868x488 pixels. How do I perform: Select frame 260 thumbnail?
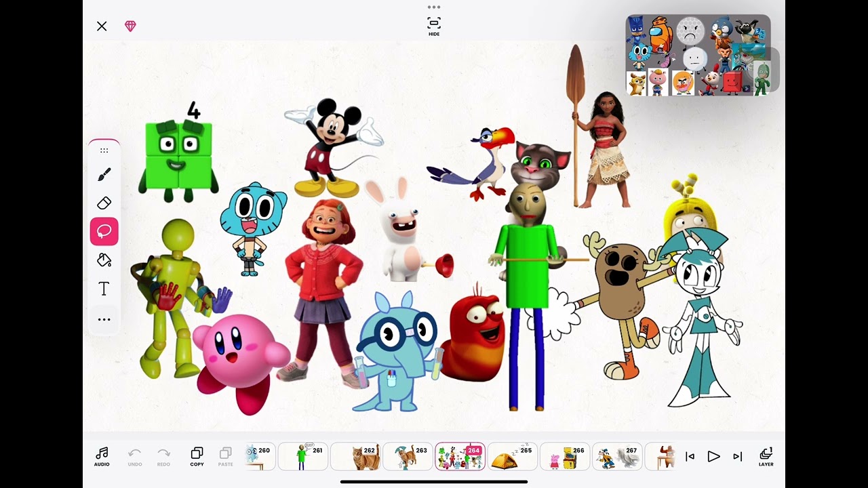click(x=258, y=457)
